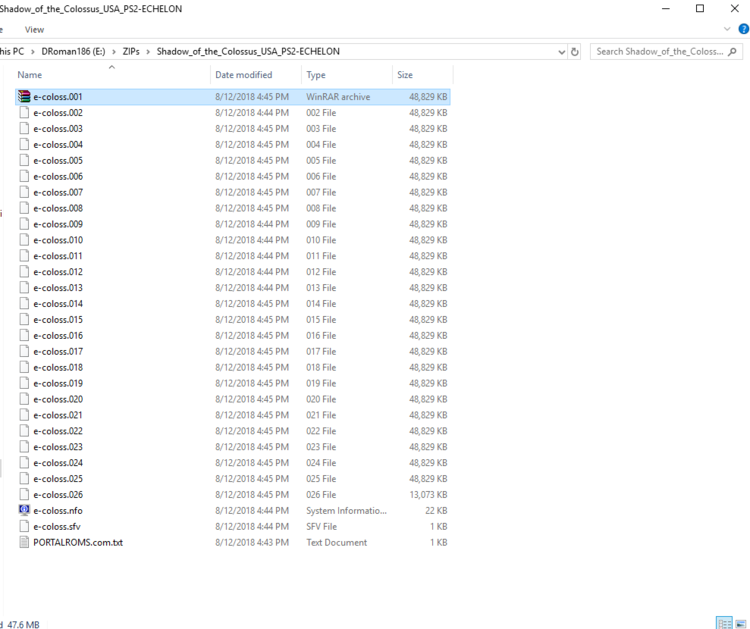Select the WinRAR archive icon of e-coloss.001
Screen dimensions: 750x629
click(x=24, y=97)
